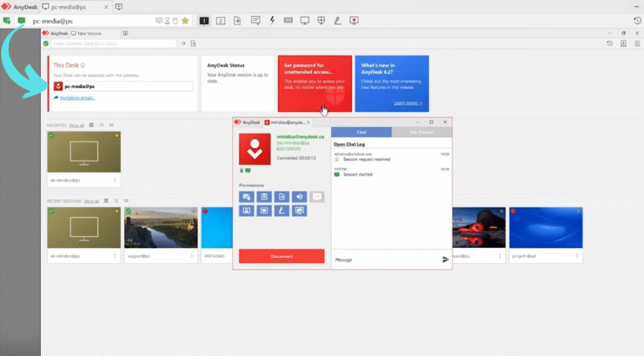The width and height of the screenshot is (644, 356).
Task: Toggle clipboard access permission
Action: click(x=264, y=197)
